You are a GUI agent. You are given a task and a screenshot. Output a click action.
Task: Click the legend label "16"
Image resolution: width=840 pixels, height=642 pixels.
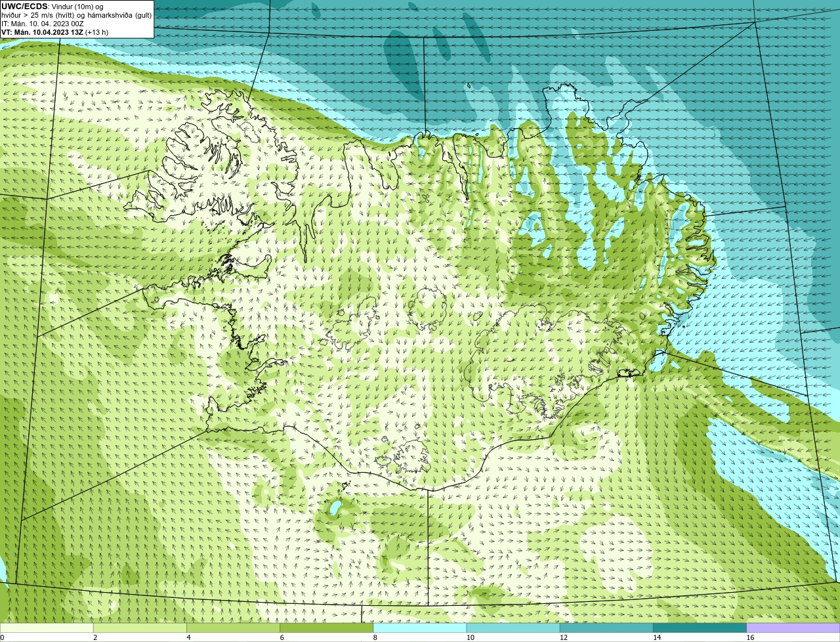(750, 637)
